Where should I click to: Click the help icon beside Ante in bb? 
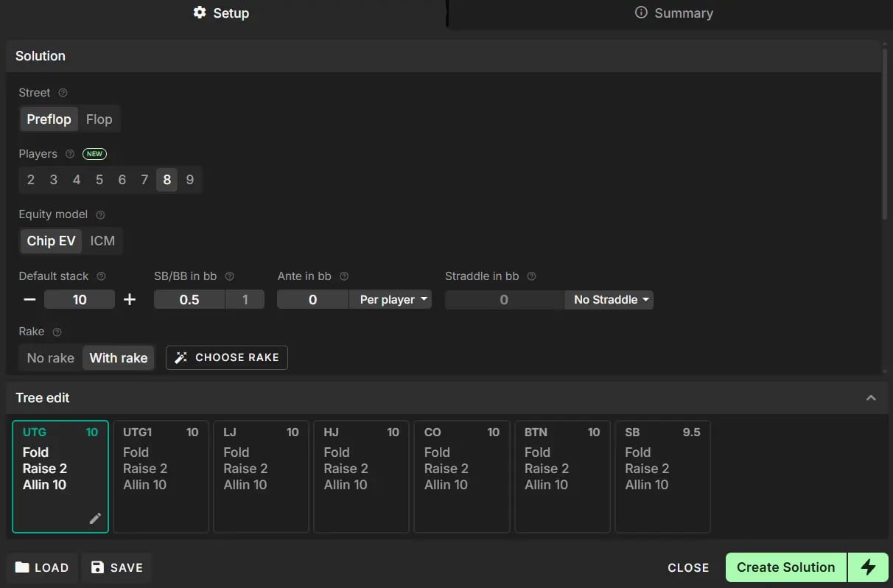[x=344, y=276]
